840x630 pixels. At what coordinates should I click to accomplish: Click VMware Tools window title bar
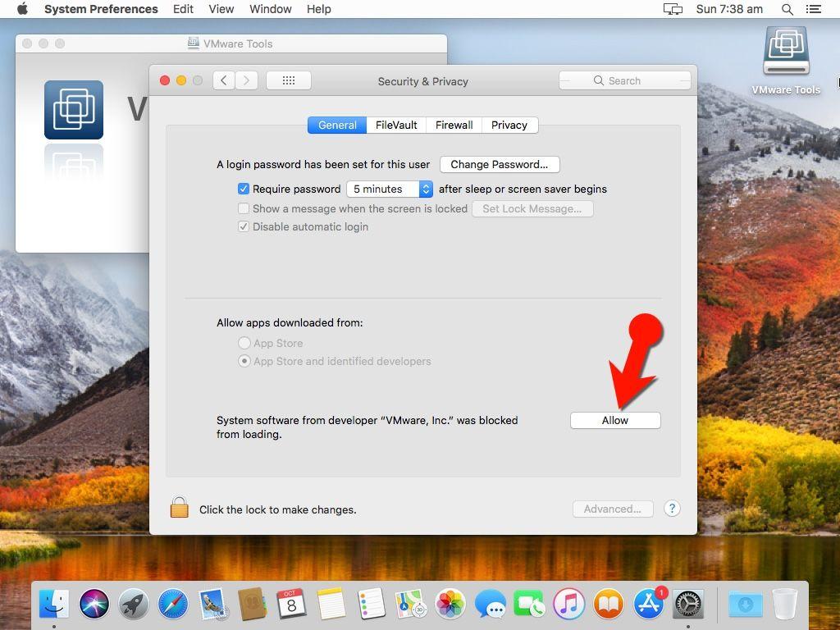coord(231,44)
